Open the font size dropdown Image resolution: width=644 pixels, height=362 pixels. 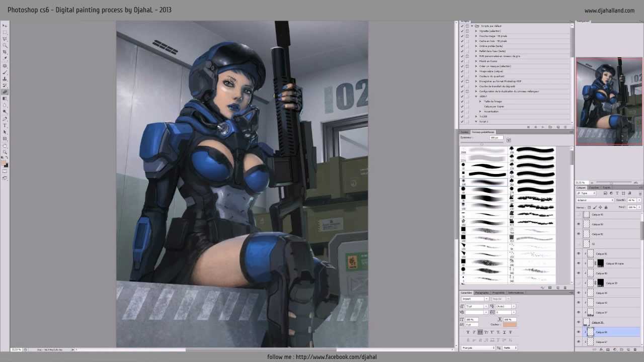click(x=486, y=307)
